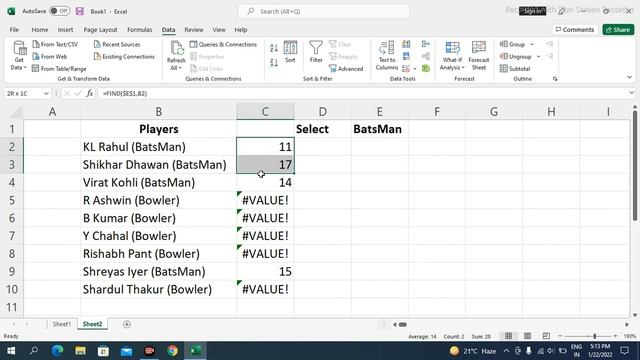Toggle the AutoSave switch
This screenshot has height=360, width=640.
[60, 11]
